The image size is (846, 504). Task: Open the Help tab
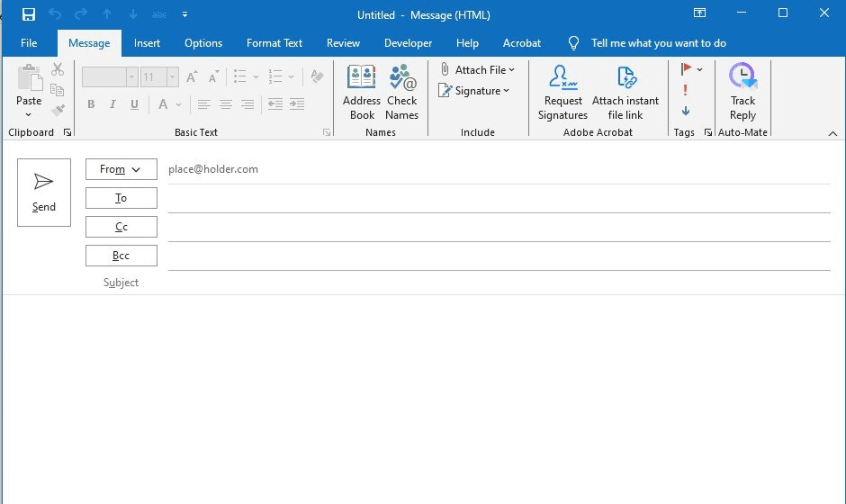467,43
